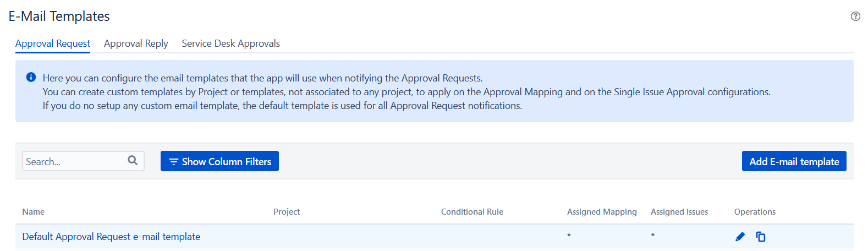Open Default Approval Request e-mail template link

pyautogui.click(x=111, y=237)
